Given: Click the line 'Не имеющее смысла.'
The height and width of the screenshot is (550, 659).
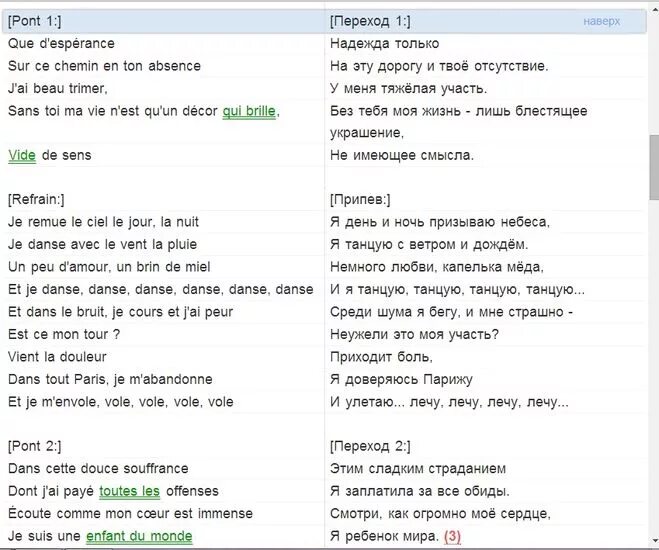Looking at the screenshot, I should pyautogui.click(x=402, y=155).
